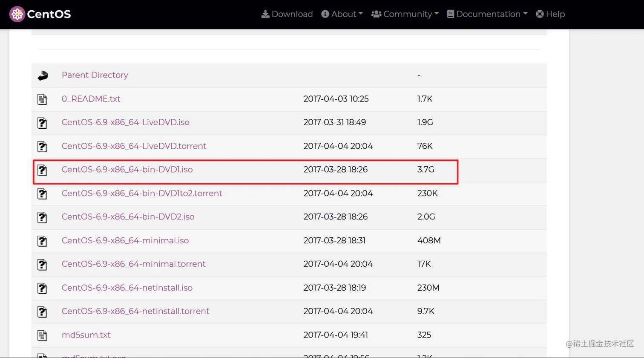Go to the CentOS home page wordmark
This screenshot has height=358, width=644.
click(x=49, y=14)
